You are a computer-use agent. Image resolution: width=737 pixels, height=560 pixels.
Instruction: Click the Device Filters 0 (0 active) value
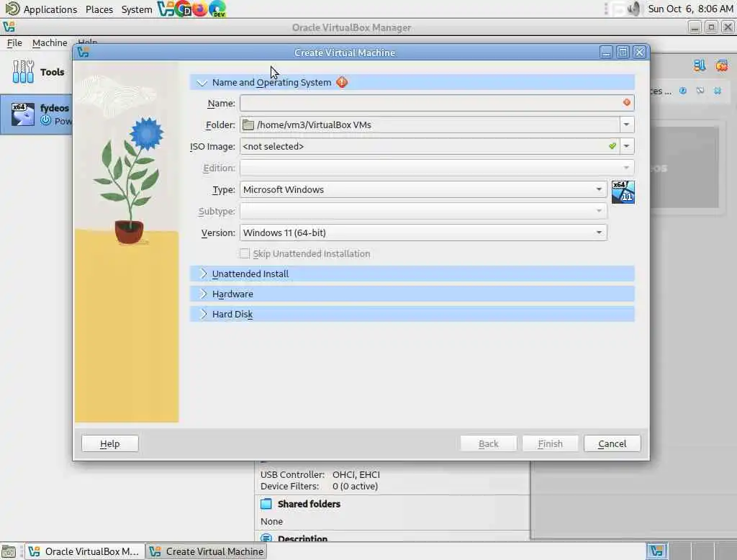coord(355,486)
